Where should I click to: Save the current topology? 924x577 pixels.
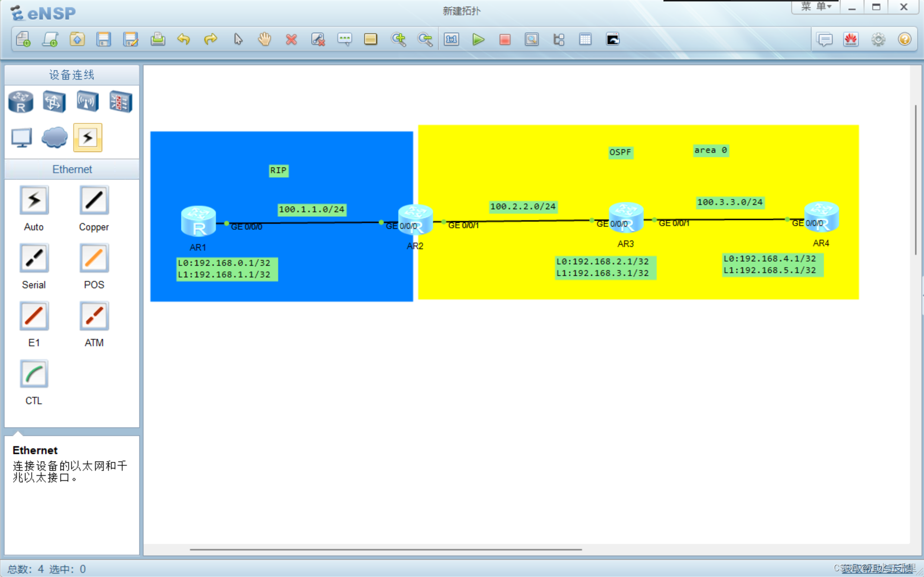[x=104, y=39]
